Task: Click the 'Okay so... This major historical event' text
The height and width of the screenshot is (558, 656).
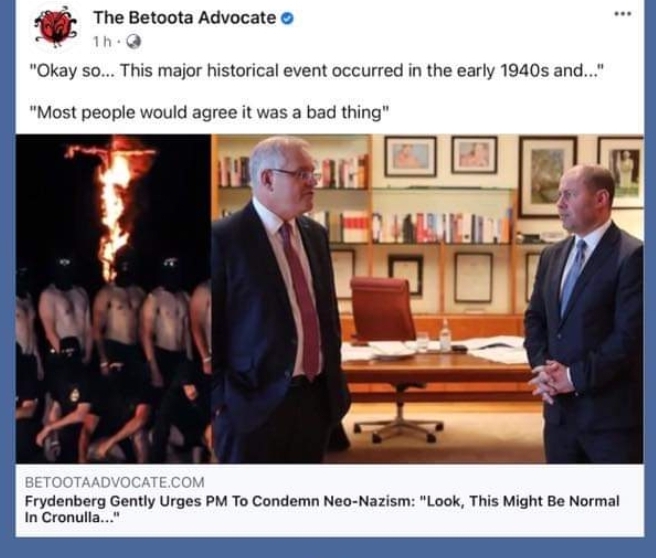Action: [x=317, y=70]
